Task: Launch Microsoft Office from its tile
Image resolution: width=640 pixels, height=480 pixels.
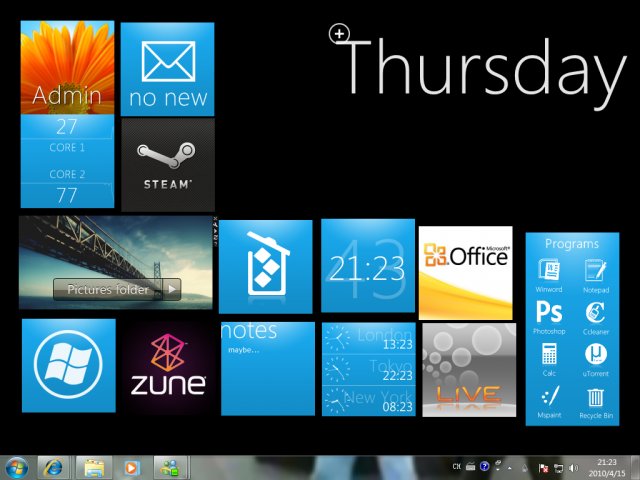Action: tap(465, 273)
